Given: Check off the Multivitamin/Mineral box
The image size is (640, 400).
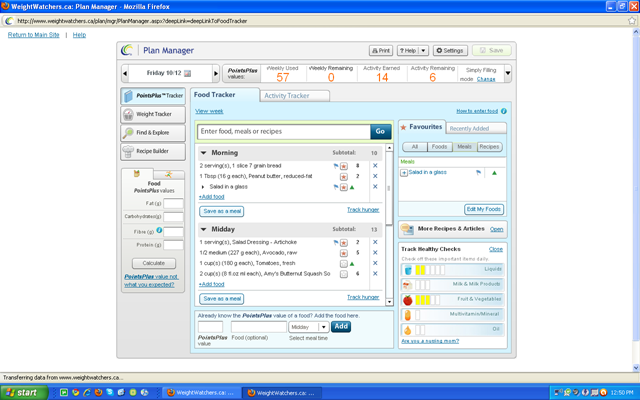Looking at the screenshot, I should [x=418, y=315].
